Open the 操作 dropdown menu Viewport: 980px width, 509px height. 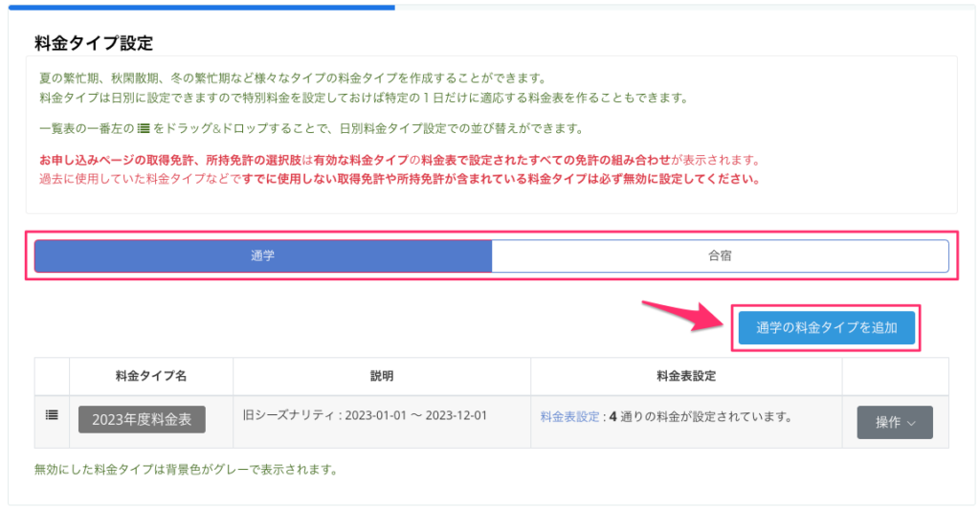(895, 422)
